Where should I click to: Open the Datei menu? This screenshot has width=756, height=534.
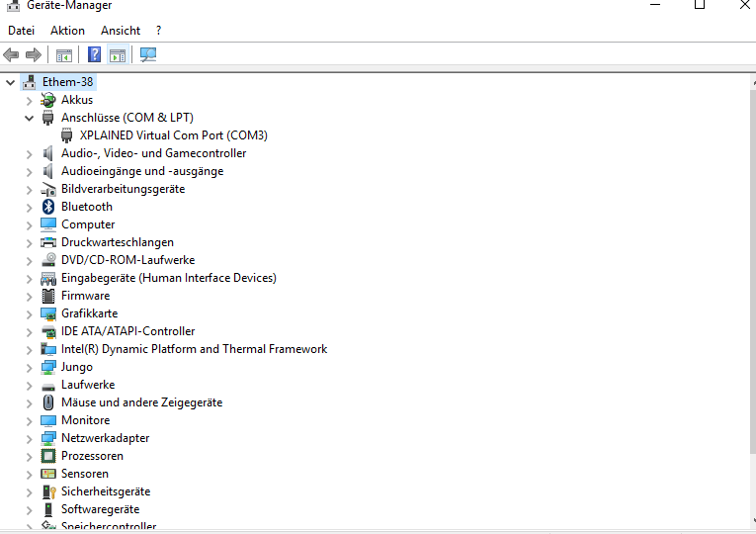(21, 31)
